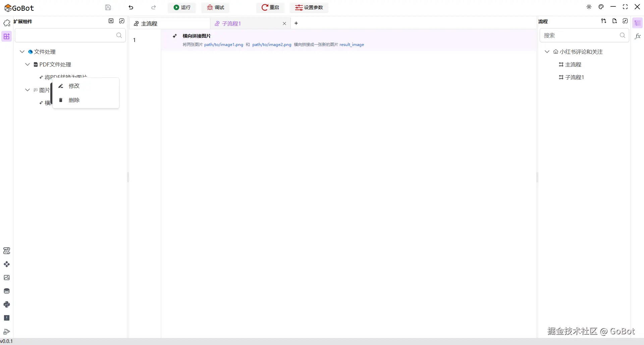Collapse all in 流程 panel
The height and width of the screenshot is (345, 644).
pos(625,21)
